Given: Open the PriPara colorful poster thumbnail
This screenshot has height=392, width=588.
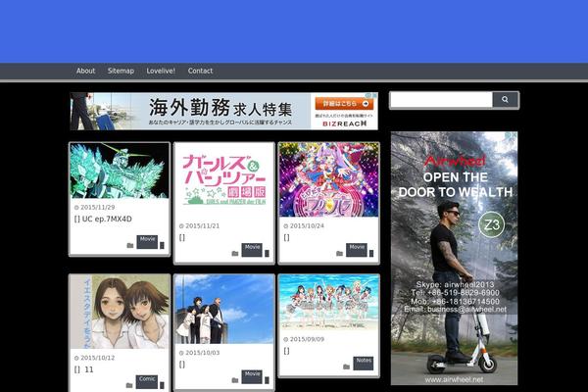Looking at the screenshot, I should (328, 180).
